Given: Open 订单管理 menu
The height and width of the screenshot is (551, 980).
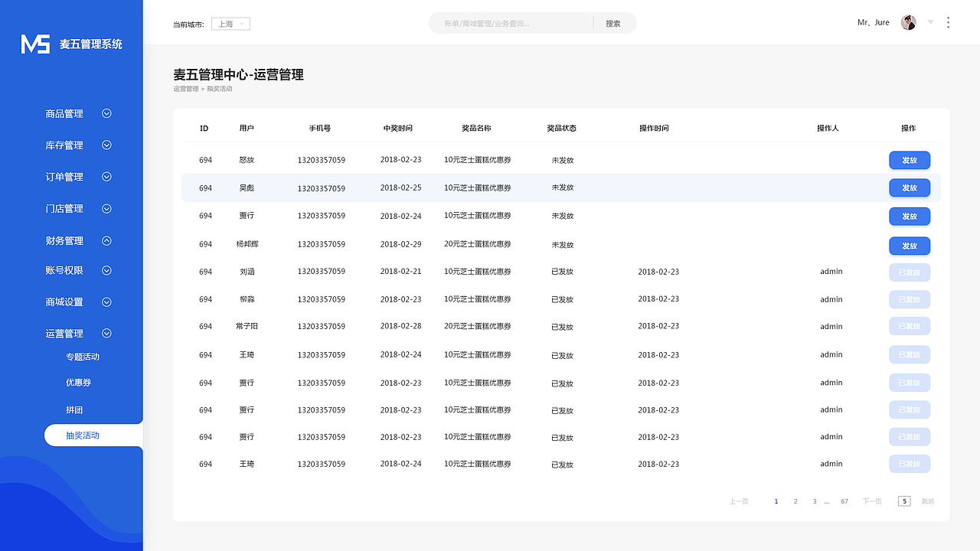Looking at the screenshot, I should 64,177.
